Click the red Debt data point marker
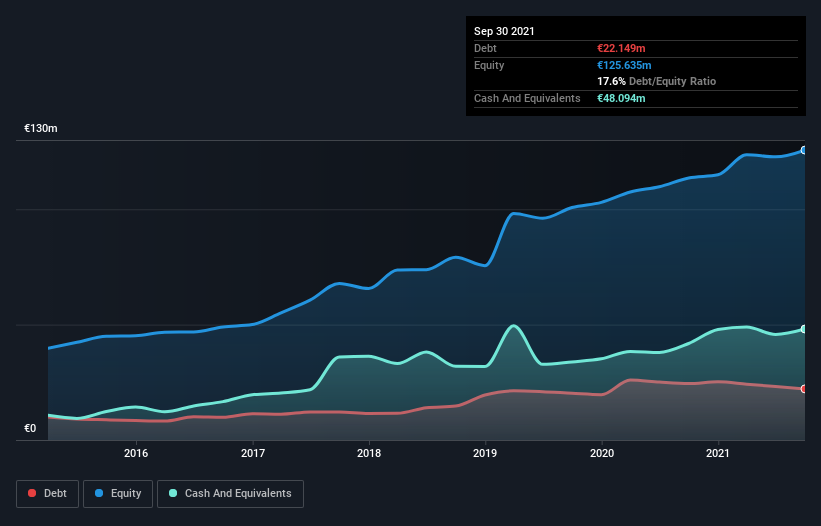The image size is (821, 526). click(x=804, y=389)
